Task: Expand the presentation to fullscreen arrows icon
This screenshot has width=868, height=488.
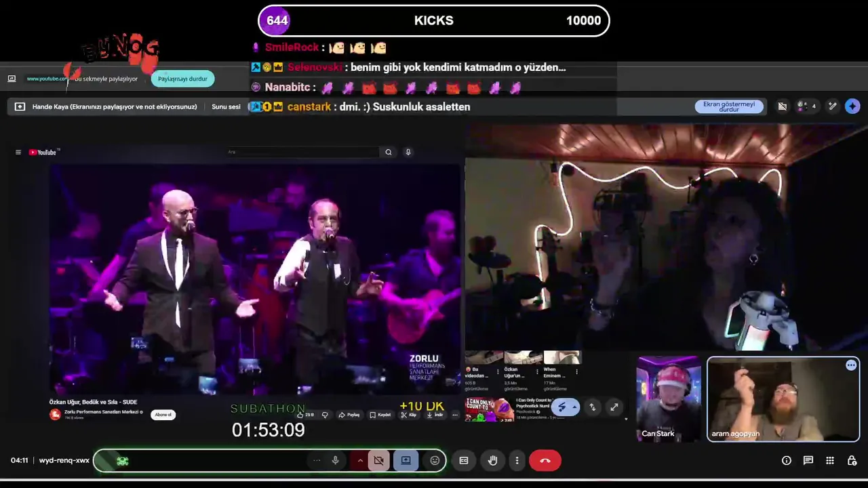Action: (x=614, y=407)
